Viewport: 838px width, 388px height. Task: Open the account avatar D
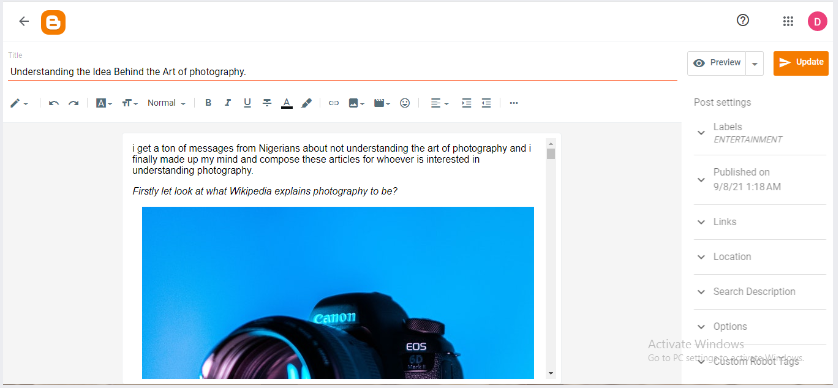817,21
